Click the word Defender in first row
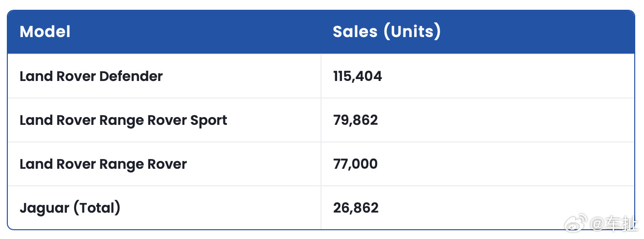Image resolution: width=644 pixels, height=239 pixels. point(131,76)
